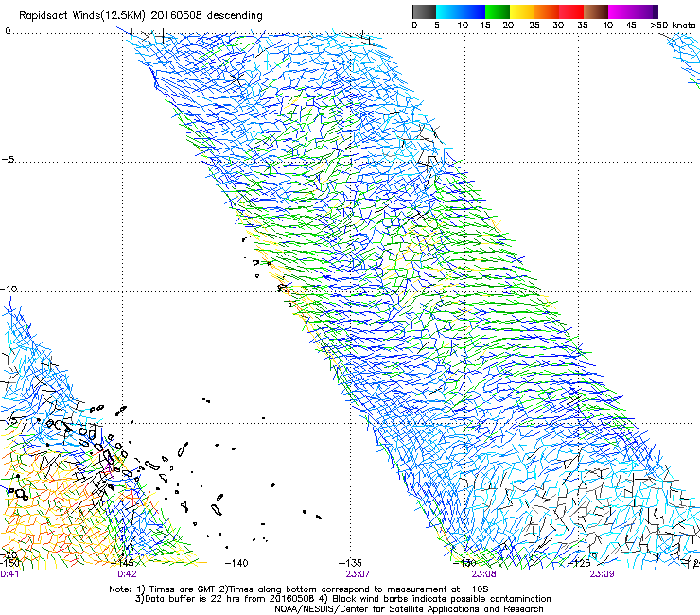Image resolution: width=700 pixels, height=615 pixels.
Task: Click the gray 0-5 knots color swatch
Action: pos(424,11)
